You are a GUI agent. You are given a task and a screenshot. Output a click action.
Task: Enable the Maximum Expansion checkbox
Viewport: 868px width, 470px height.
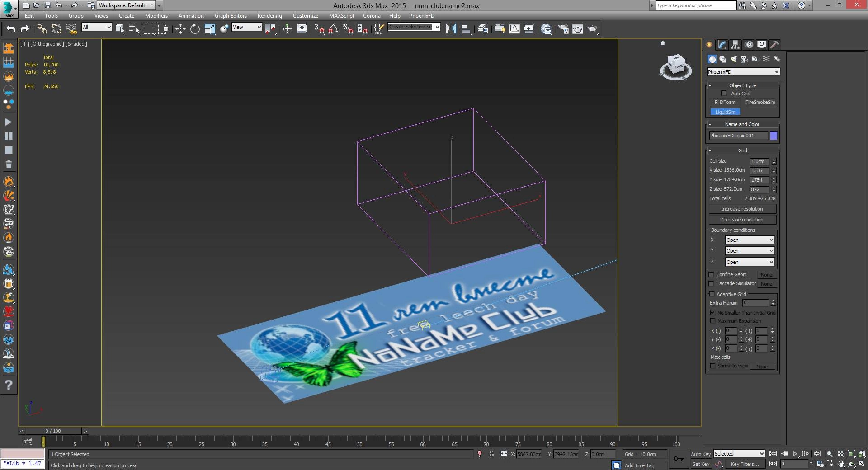point(713,321)
